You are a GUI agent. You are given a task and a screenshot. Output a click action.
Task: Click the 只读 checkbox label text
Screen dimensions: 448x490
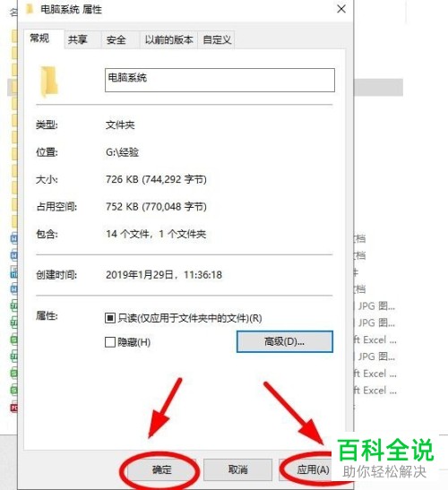tap(190, 318)
